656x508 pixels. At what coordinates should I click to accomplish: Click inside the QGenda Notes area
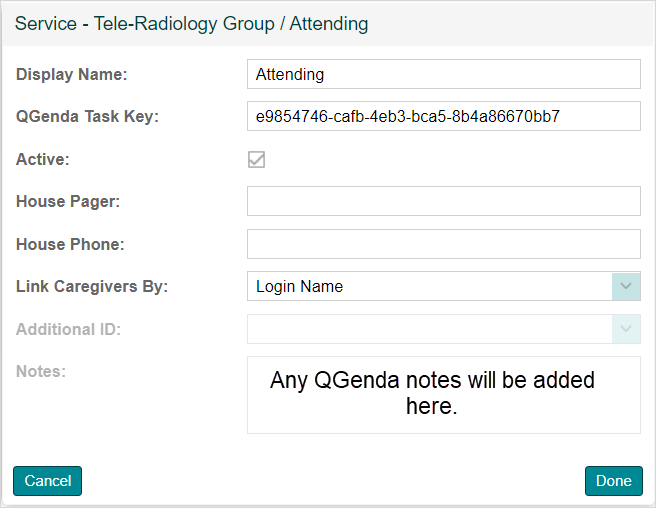pyautogui.click(x=443, y=394)
